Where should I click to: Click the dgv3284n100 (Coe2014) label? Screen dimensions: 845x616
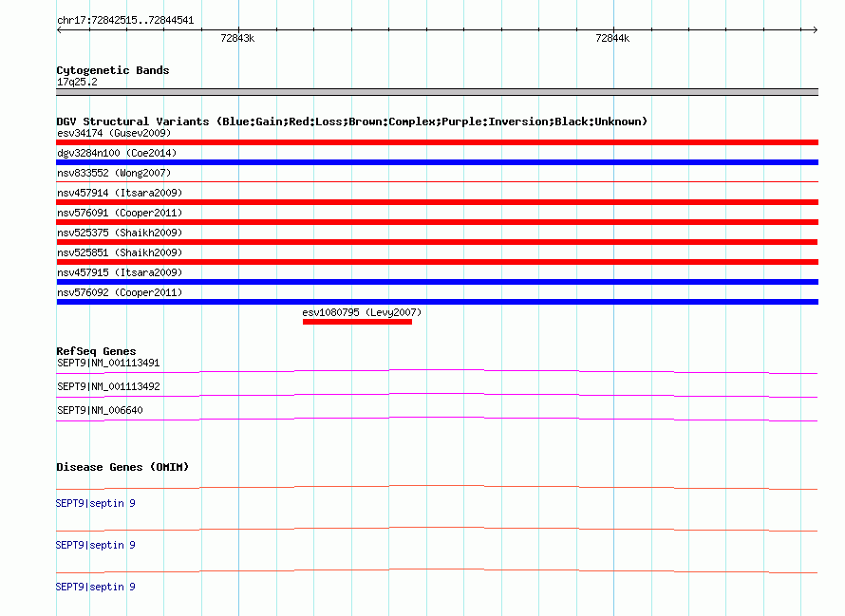117,153
